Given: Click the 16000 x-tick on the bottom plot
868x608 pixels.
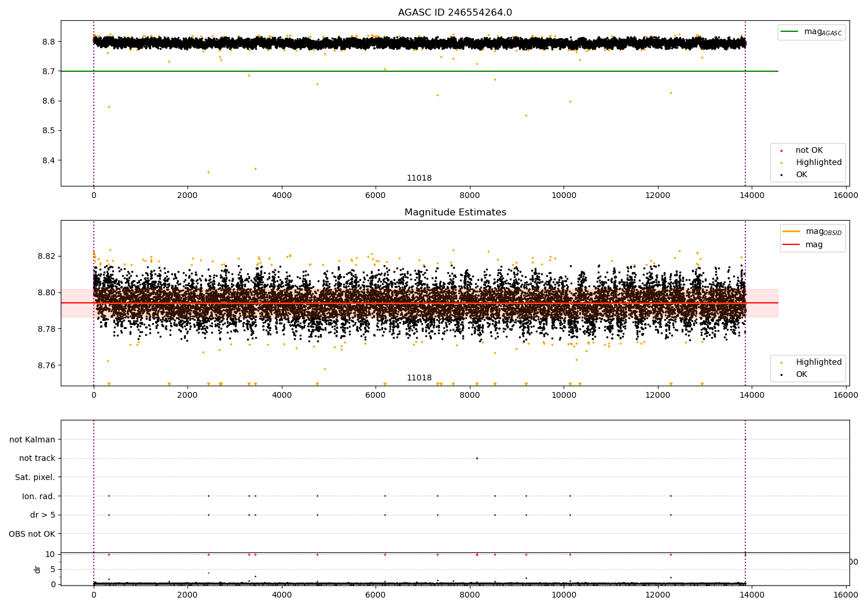Looking at the screenshot, I should coord(845,595).
